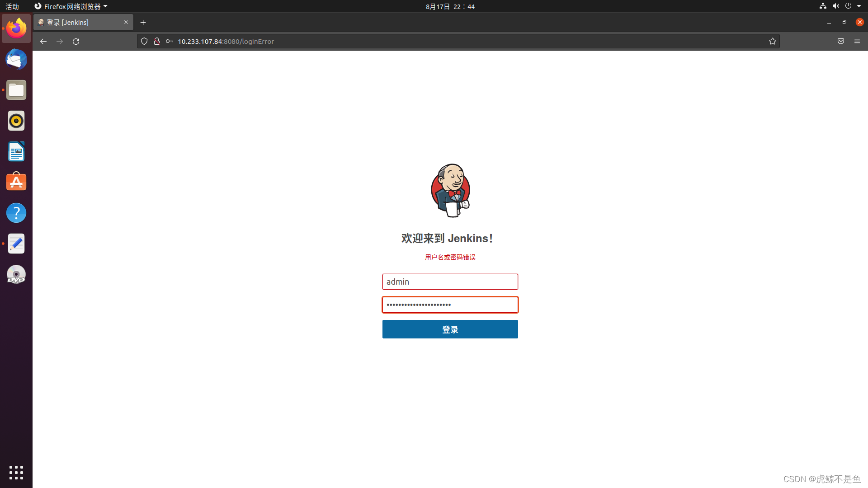868x488 pixels.
Task: Open the Files manager dock icon
Action: [x=16, y=90]
